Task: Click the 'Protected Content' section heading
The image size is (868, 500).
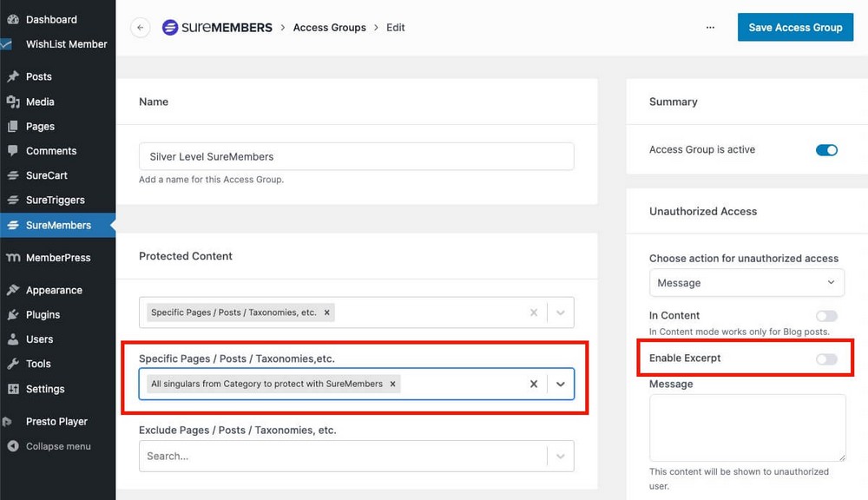Action: 186,256
